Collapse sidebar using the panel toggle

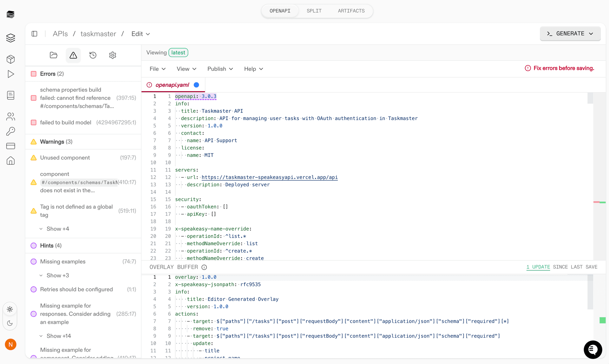34,34
